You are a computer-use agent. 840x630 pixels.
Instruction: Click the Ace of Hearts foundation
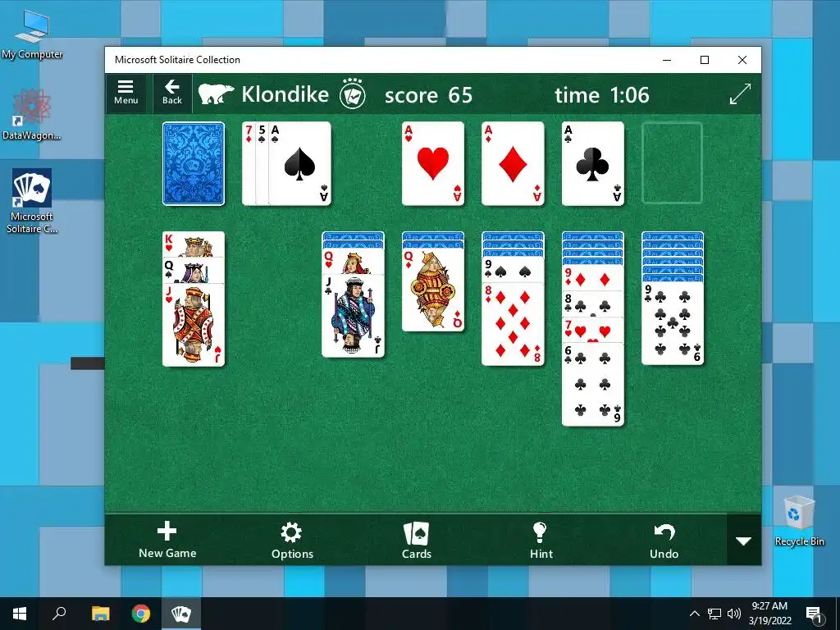coord(433,163)
